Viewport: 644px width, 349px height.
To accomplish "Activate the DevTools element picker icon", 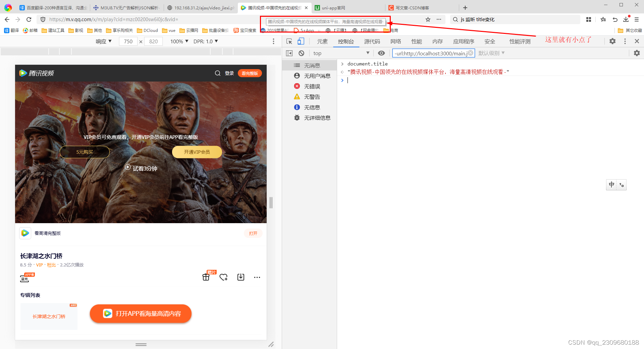I will 289,41.
